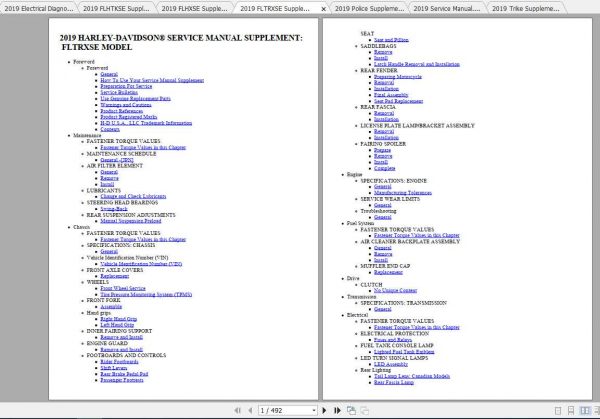Open H-D U.S.A., LLC Trademark Information link
Image resolution: width=600 pixels, height=419 pixels.
coord(146,123)
